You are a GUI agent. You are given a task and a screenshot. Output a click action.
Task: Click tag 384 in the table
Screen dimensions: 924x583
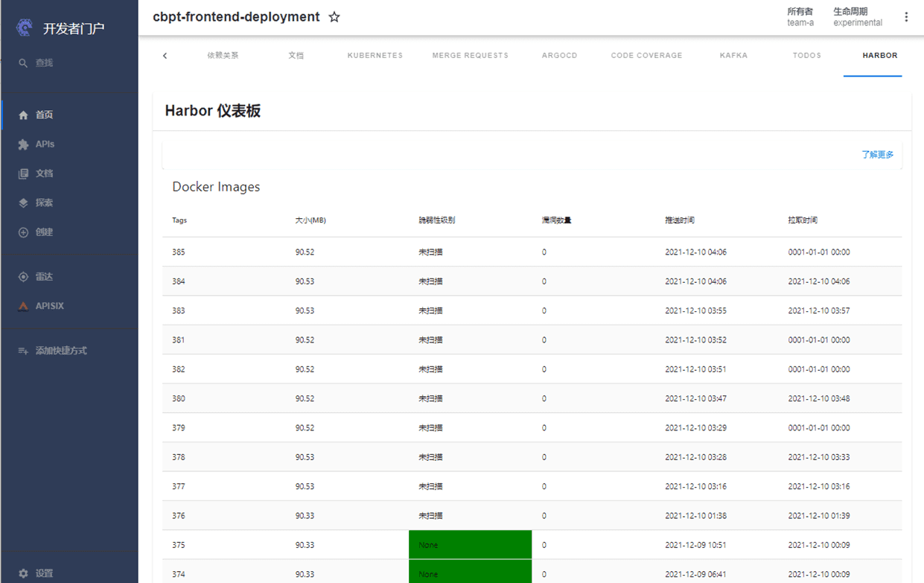click(x=179, y=281)
